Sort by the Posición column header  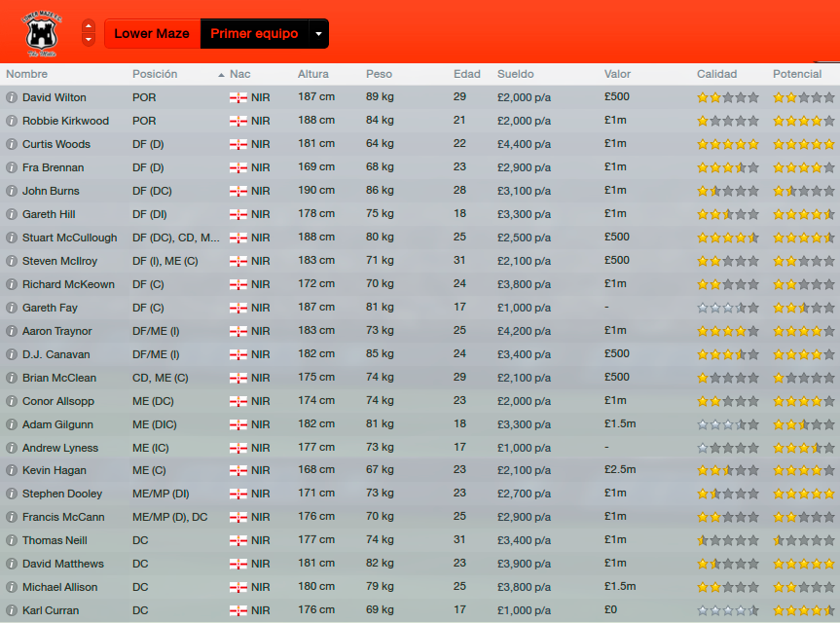tap(155, 74)
